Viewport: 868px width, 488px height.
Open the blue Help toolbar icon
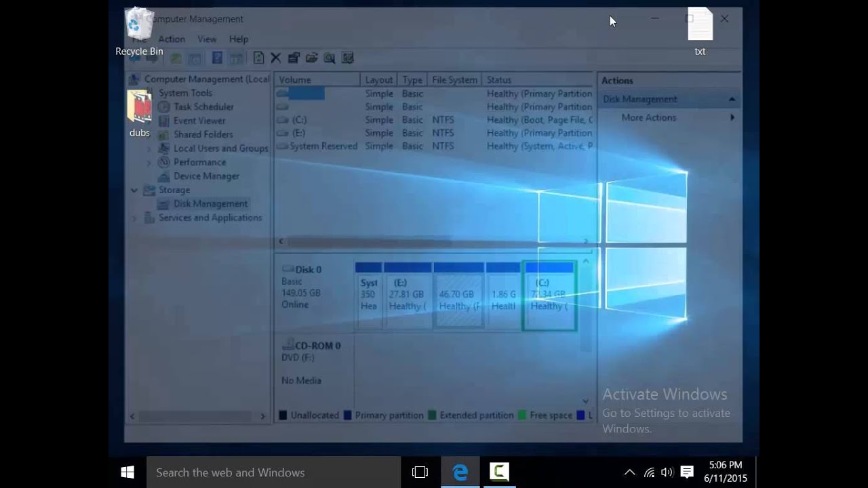point(217,58)
